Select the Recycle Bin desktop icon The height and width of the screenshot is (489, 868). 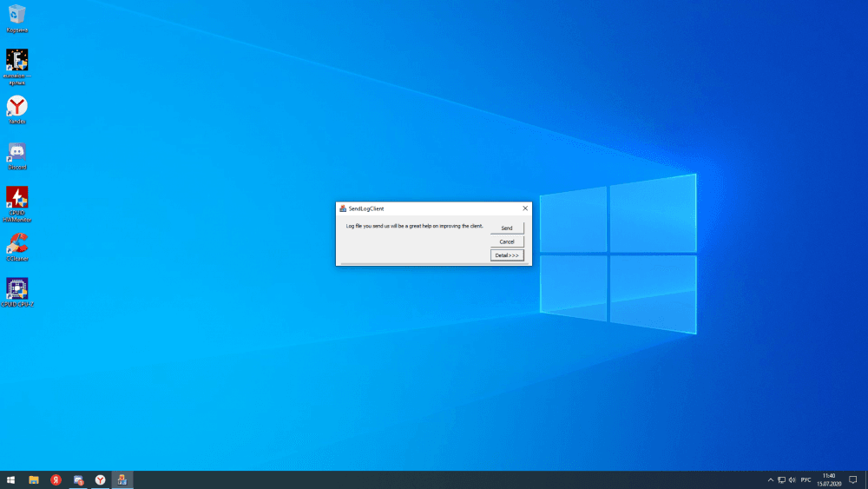coord(17,15)
